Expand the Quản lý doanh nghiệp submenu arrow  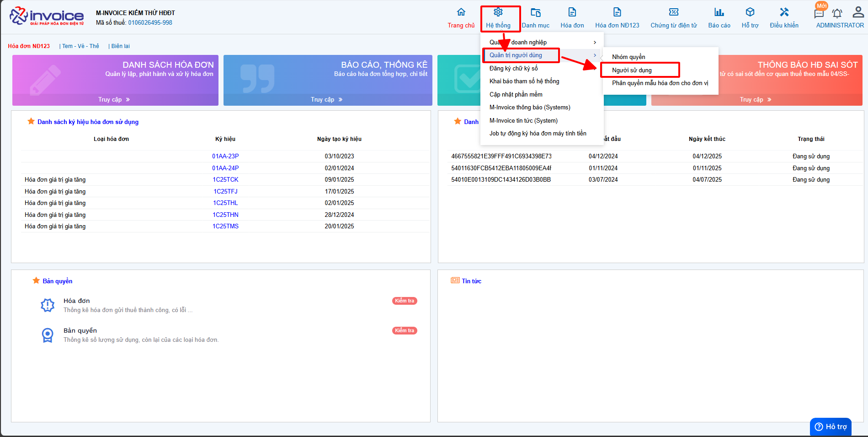pos(595,43)
